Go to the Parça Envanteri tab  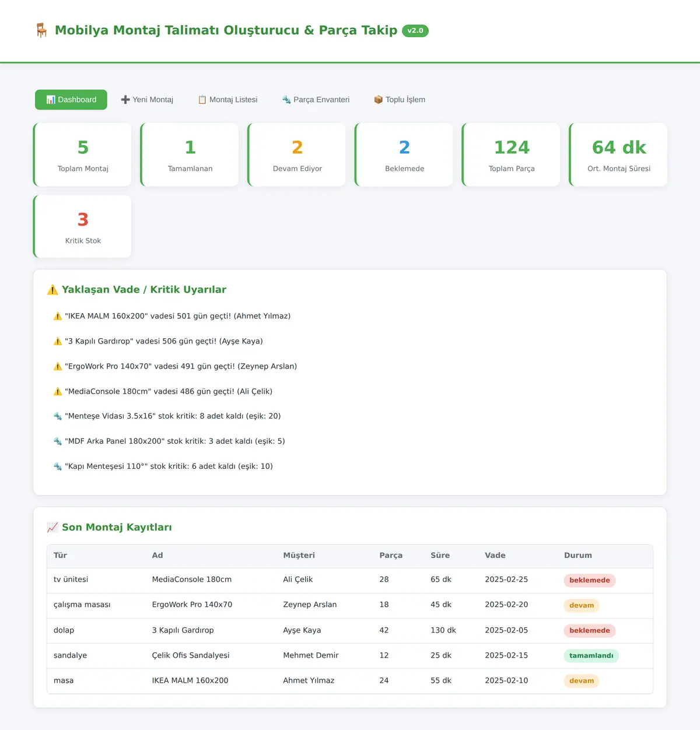[316, 100]
